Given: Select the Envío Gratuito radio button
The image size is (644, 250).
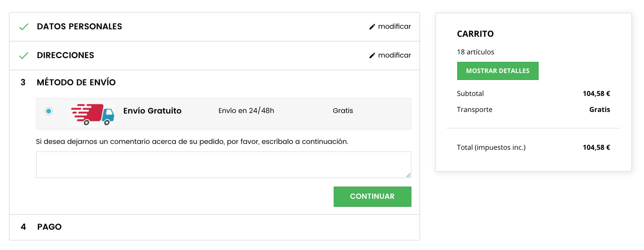Looking at the screenshot, I should pyautogui.click(x=49, y=111).
